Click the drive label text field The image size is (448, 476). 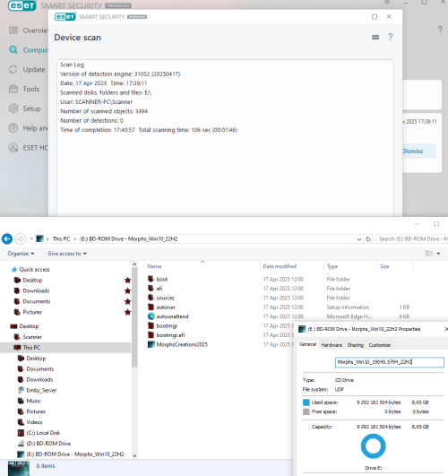(390, 362)
